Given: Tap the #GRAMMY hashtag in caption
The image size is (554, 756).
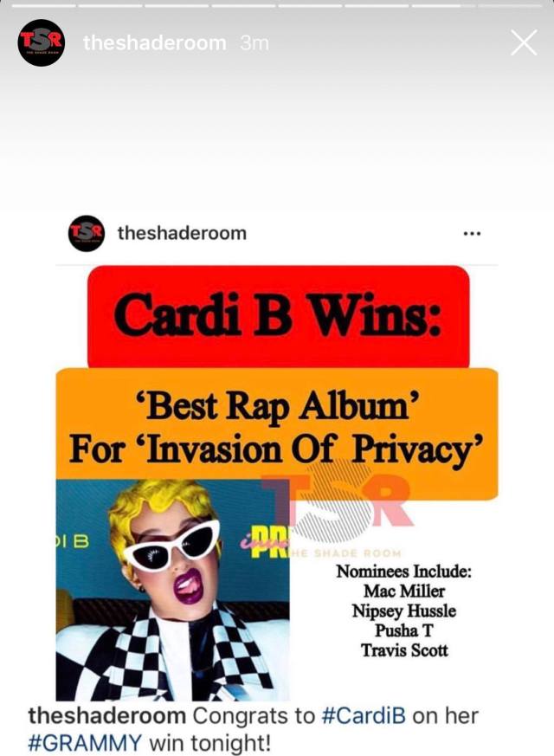Looking at the screenshot, I should point(86,742).
